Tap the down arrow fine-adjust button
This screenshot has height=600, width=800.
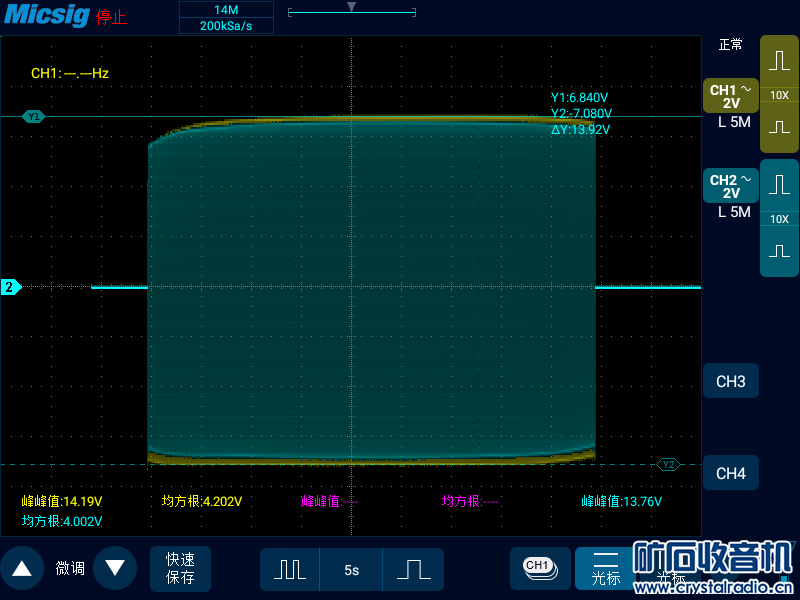tap(115, 568)
